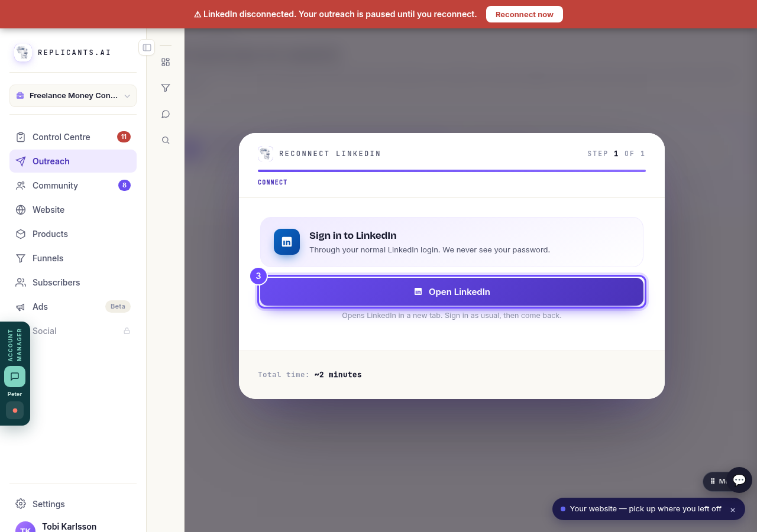Click the Control Centre badge showing 11
This screenshot has height=532, width=757.
(124, 137)
